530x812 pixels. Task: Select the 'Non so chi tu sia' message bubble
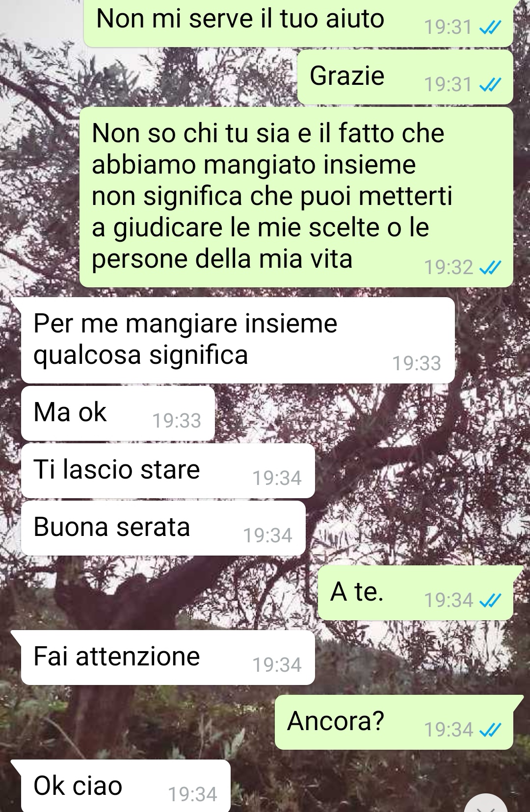click(x=296, y=197)
